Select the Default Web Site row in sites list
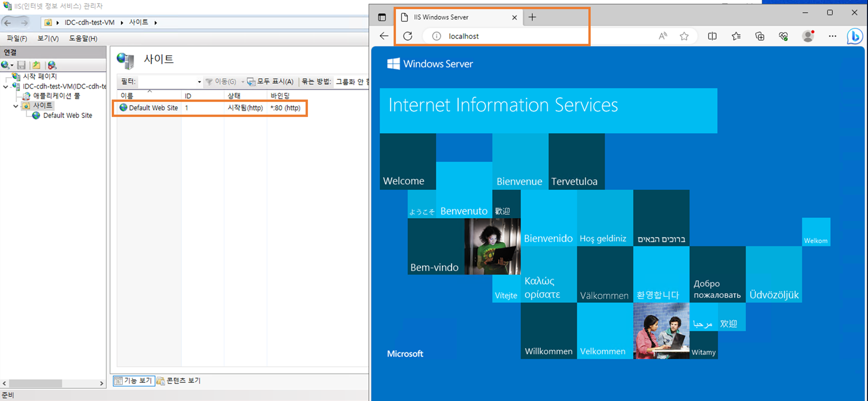The image size is (868, 401). [210, 108]
